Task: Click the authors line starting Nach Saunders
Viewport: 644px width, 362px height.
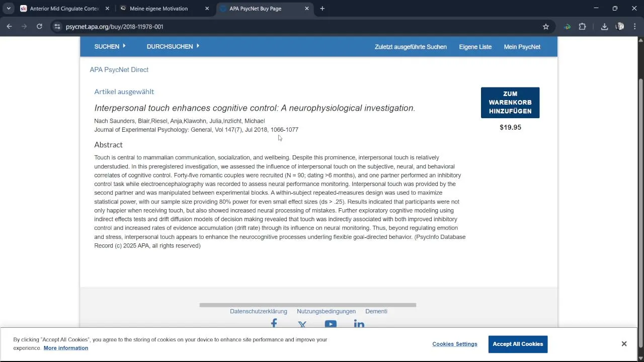Action: point(180,121)
